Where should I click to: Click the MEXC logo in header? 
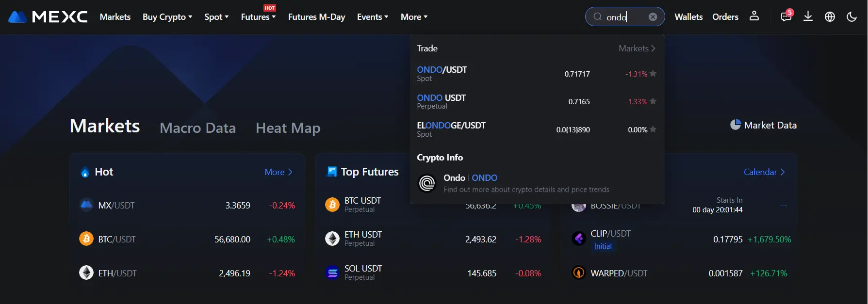pyautogui.click(x=48, y=17)
